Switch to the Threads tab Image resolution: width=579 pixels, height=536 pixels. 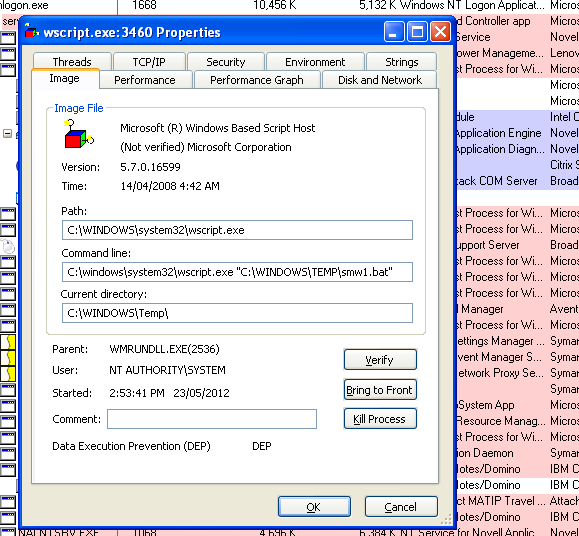72,62
